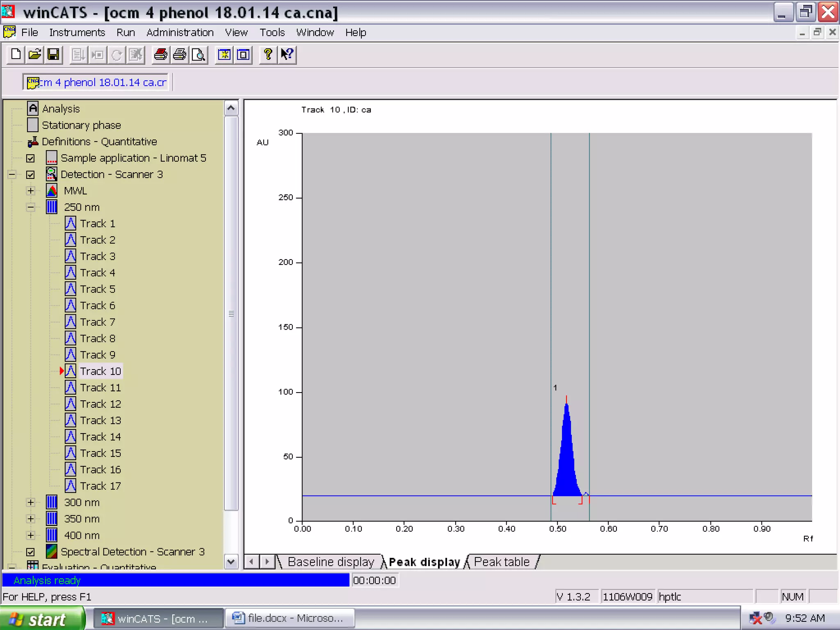Click the context help arrow-question icon
Screen dimensions: 840x630
pyautogui.click(x=287, y=55)
